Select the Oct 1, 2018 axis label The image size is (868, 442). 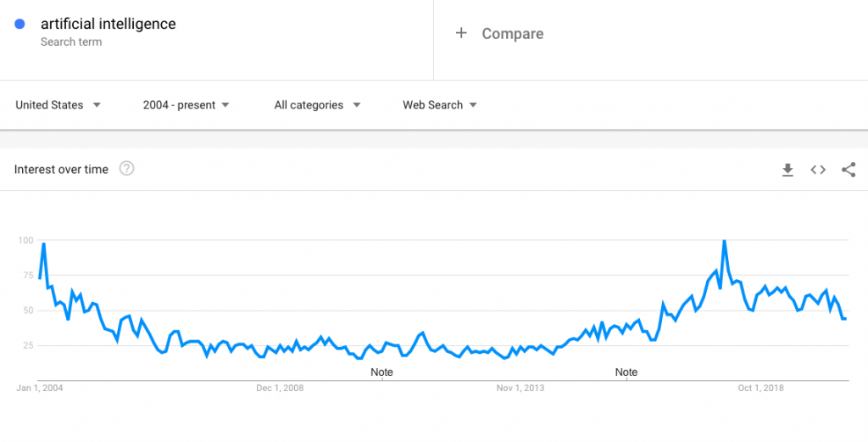[760, 389]
